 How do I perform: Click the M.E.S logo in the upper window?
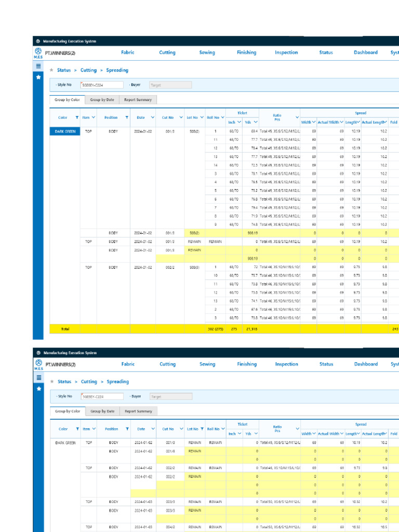coord(38,53)
